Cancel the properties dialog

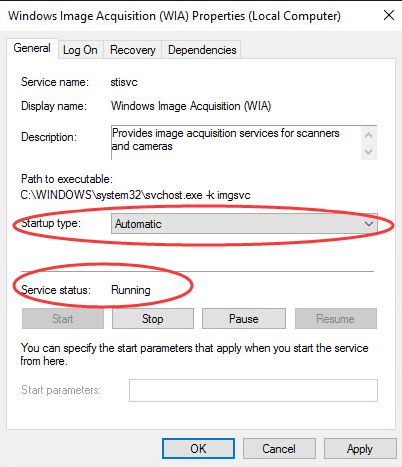[279, 449]
